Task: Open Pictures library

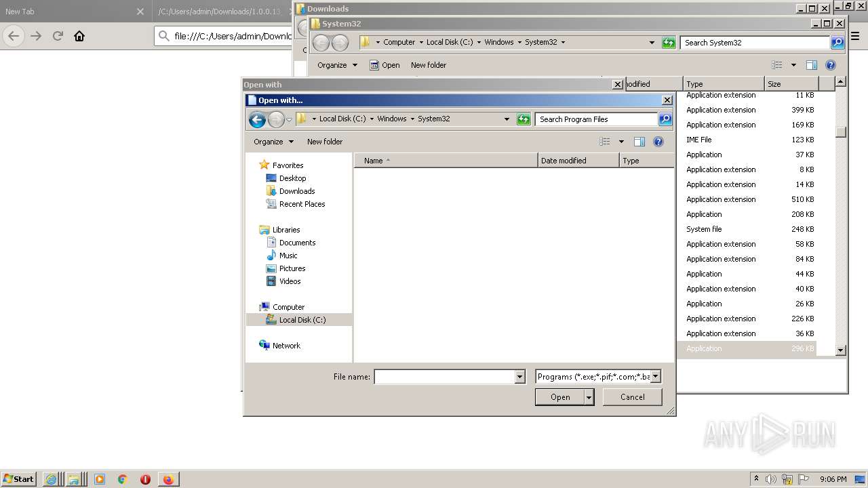Action: [x=292, y=268]
